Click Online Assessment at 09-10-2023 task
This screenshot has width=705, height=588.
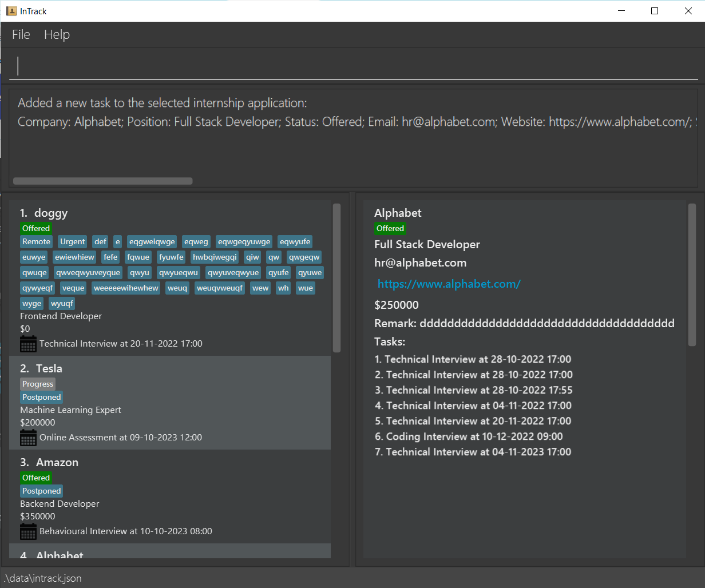pyautogui.click(x=121, y=438)
